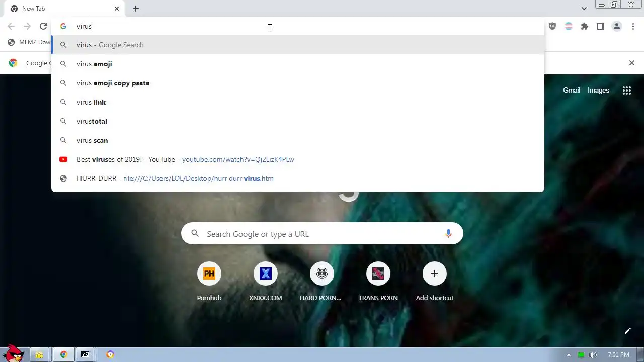Open "Best viruses of 2019!" YouTube suggestion
Viewport: 644px width, 362px height.
(x=298, y=159)
